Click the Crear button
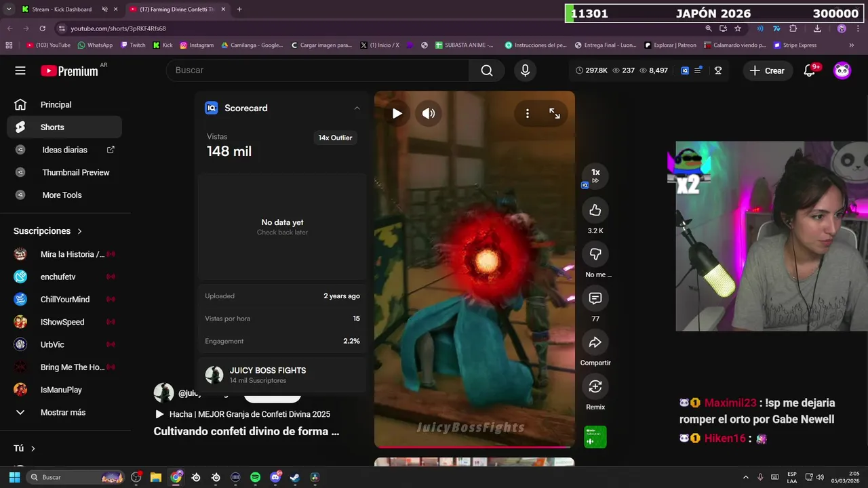This screenshot has height=488, width=868. pyautogui.click(x=768, y=70)
